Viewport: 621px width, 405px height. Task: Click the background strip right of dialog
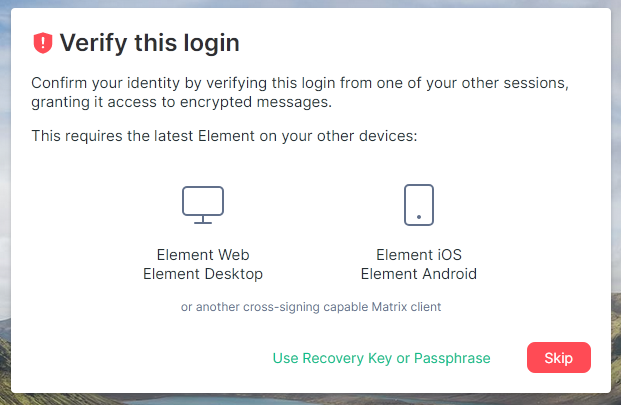click(x=616, y=198)
